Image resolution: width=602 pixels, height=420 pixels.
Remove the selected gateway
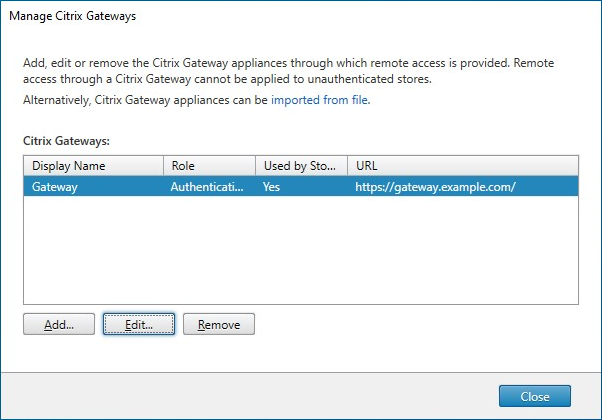(218, 324)
